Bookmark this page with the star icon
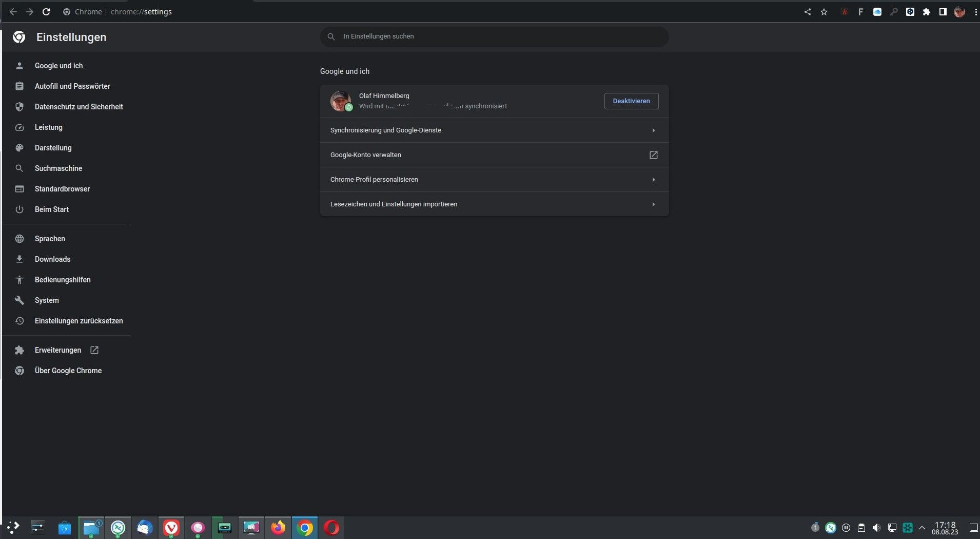 point(824,12)
